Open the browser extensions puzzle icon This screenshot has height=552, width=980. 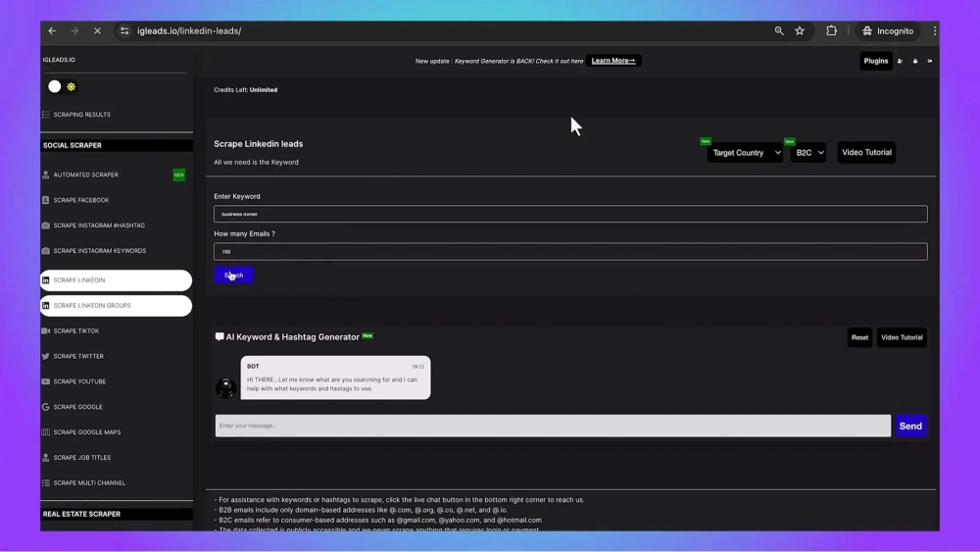point(831,30)
